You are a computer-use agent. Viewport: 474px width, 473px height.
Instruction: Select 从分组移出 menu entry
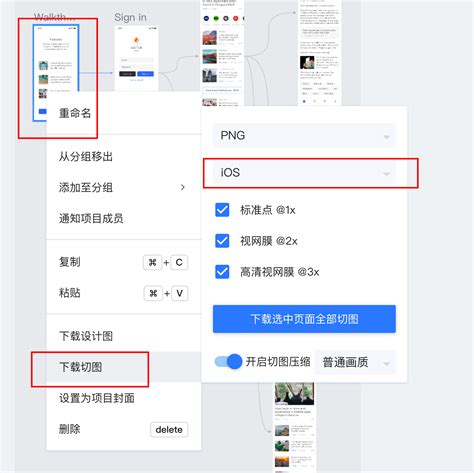[124, 156]
